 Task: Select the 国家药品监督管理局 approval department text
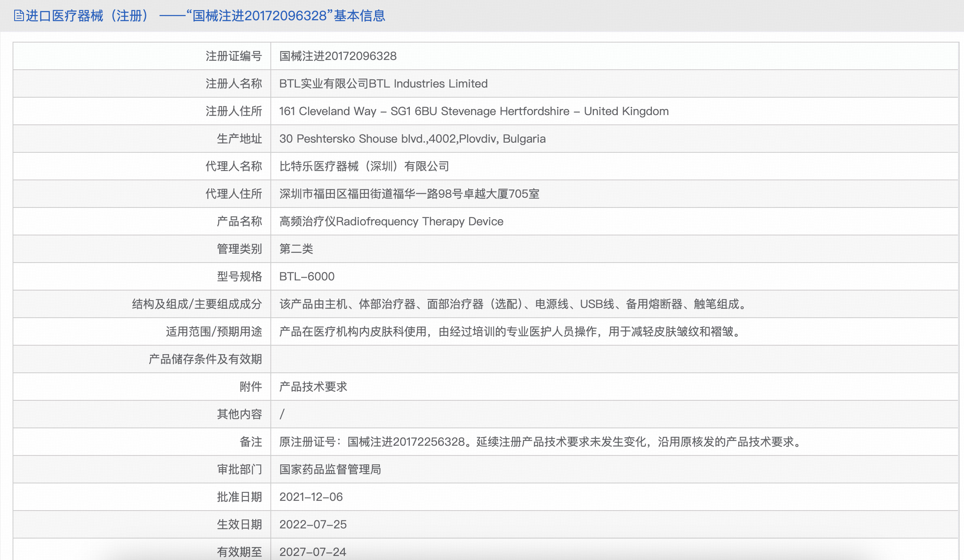331,470
